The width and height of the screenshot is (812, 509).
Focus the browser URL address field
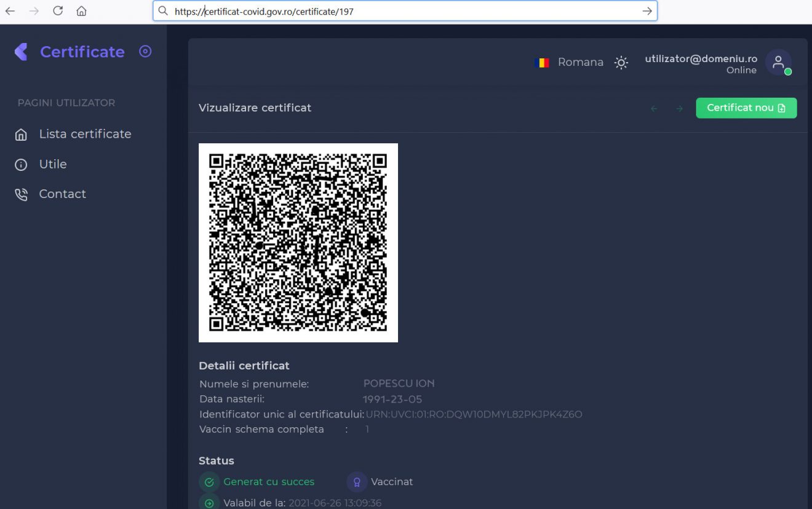(x=400, y=11)
